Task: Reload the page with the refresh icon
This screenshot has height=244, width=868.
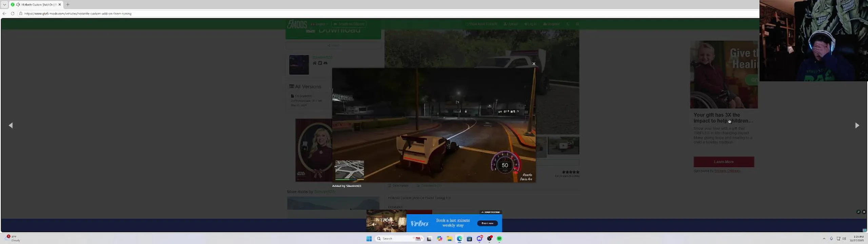Action: (13, 14)
